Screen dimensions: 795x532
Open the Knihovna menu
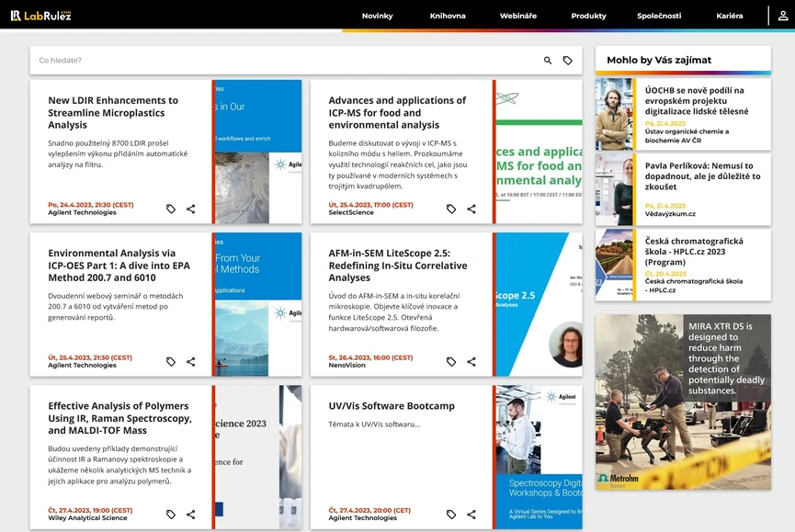[448, 16]
